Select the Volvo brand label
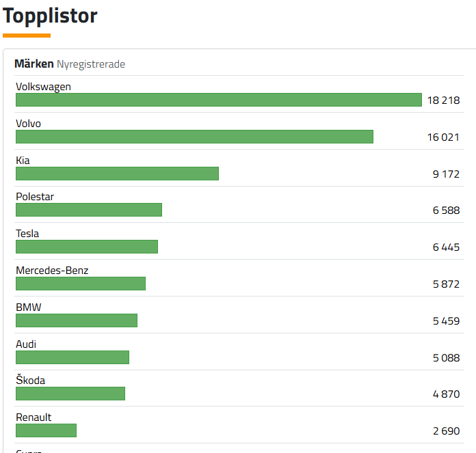This screenshot has height=453, width=476. (28, 124)
